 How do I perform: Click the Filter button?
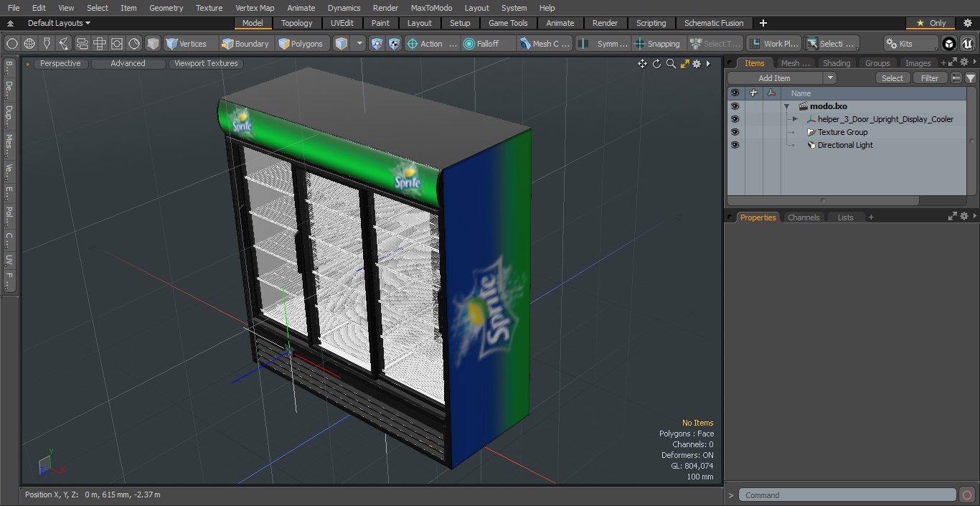coord(930,78)
